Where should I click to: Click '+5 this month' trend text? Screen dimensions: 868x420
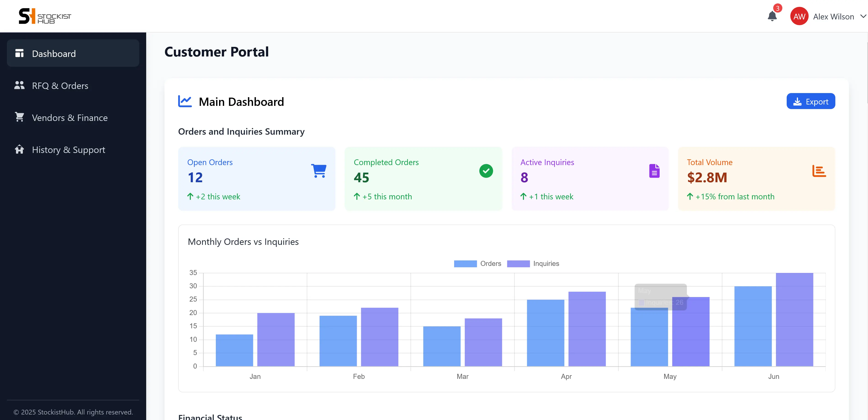[387, 196]
